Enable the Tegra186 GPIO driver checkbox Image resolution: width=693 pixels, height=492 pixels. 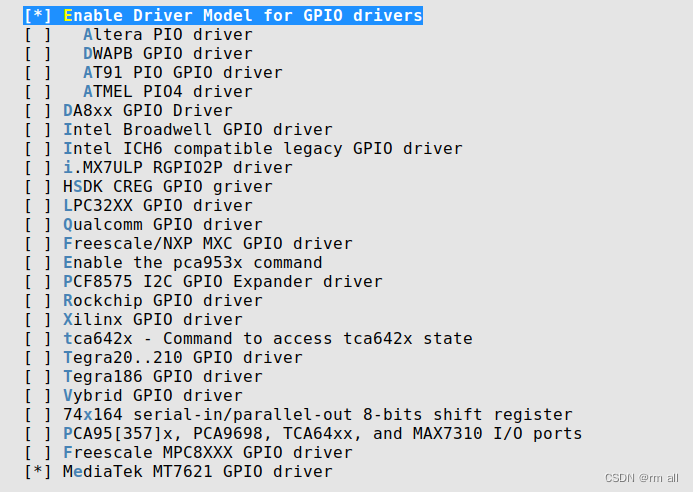(x=38, y=377)
